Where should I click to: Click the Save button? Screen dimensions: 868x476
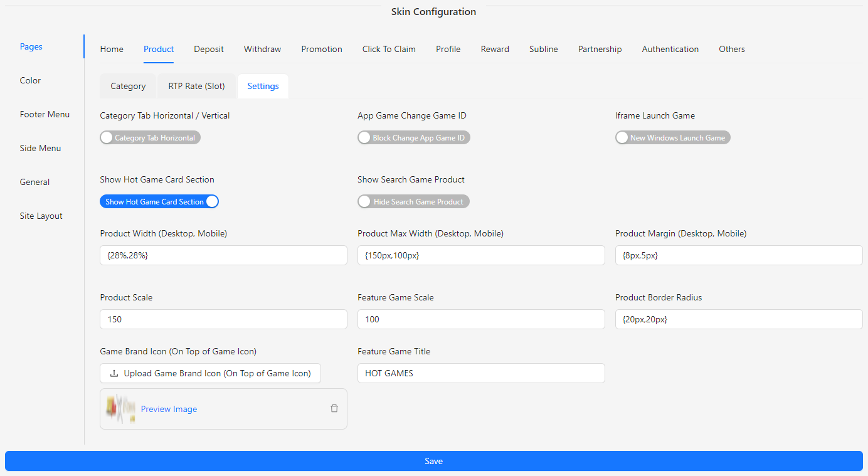click(x=433, y=460)
